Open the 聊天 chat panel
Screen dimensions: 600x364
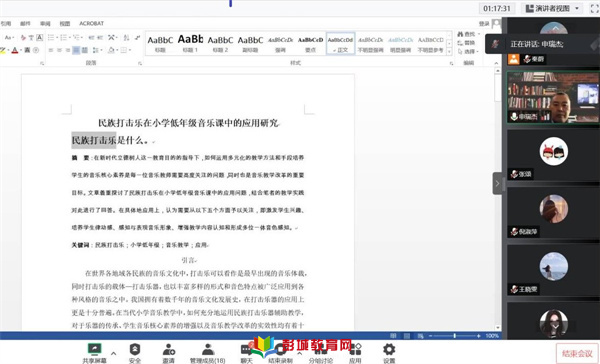click(x=246, y=353)
